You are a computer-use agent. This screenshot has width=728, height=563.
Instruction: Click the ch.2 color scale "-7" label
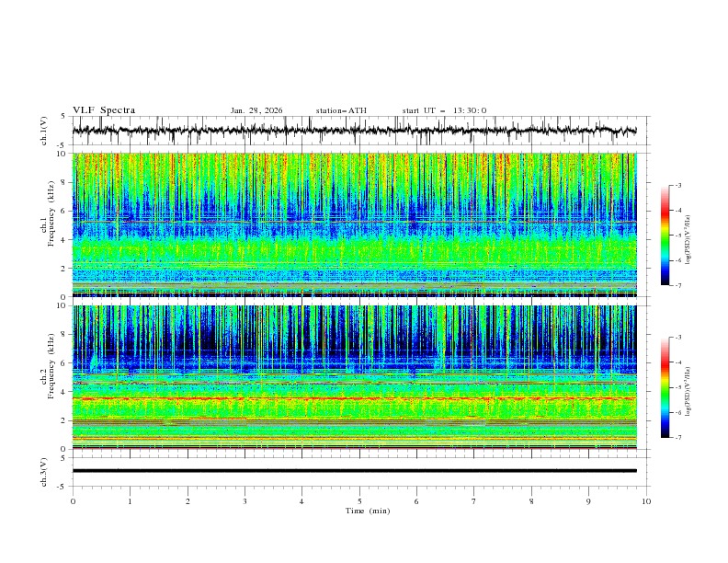(x=678, y=438)
